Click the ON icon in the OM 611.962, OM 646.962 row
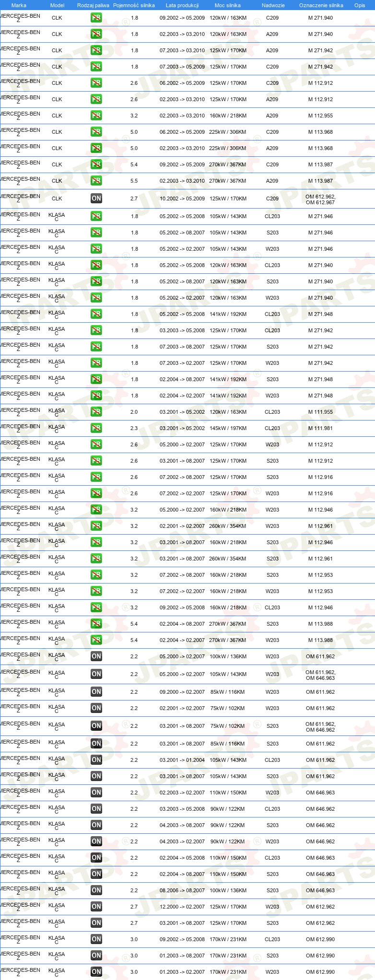This screenshot has width=375, height=980. tap(96, 726)
